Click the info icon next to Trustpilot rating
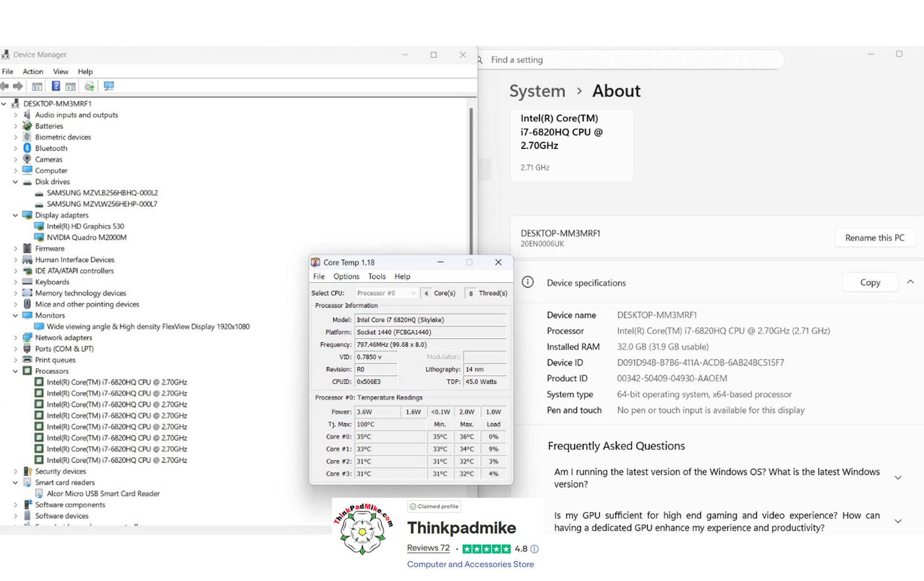Viewport: 924px width, 581px height. (x=534, y=549)
